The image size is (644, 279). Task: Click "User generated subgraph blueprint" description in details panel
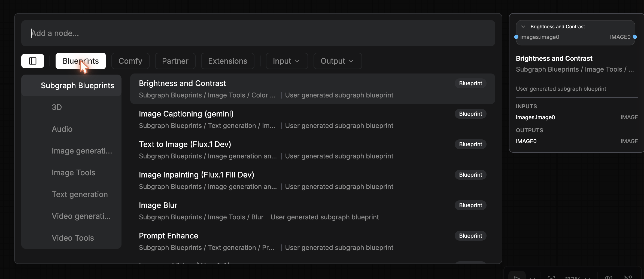(561, 89)
